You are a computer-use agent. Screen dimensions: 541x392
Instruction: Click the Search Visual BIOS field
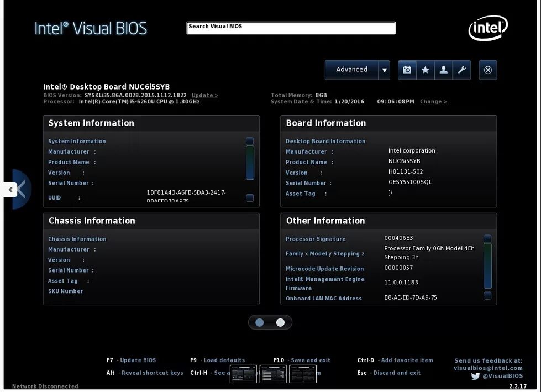coord(291,28)
